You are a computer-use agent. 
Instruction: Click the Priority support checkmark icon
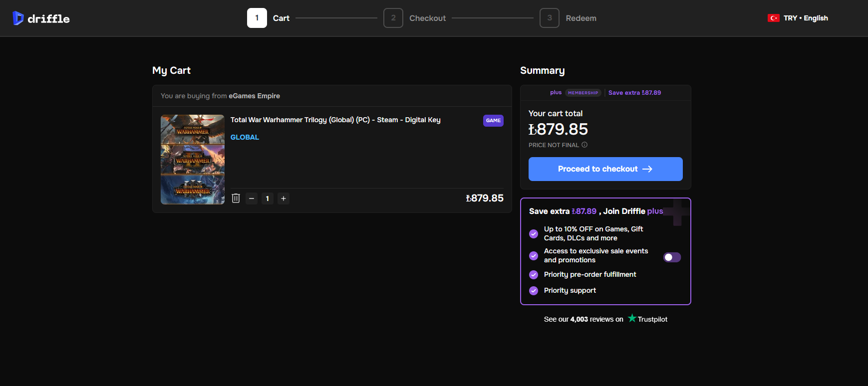(534, 291)
